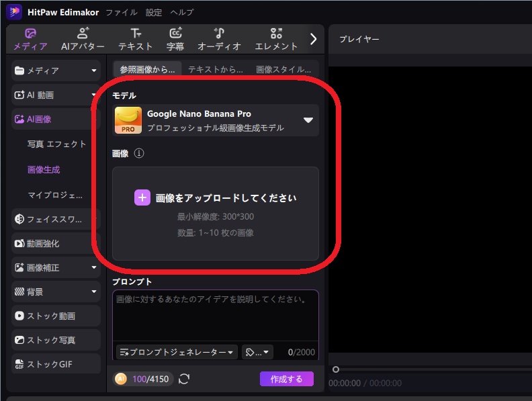Expand the AI 動画 dropdown arrow
The image size is (532, 401).
pos(94,95)
